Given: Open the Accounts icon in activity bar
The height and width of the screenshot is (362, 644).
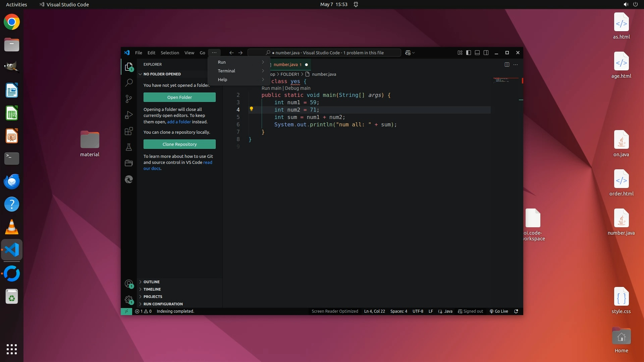Looking at the screenshot, I should 128,284.
